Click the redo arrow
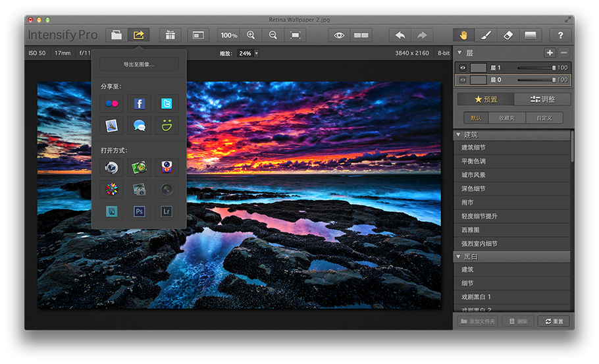This screenshot has height=364, width=599. coord(422,35)
